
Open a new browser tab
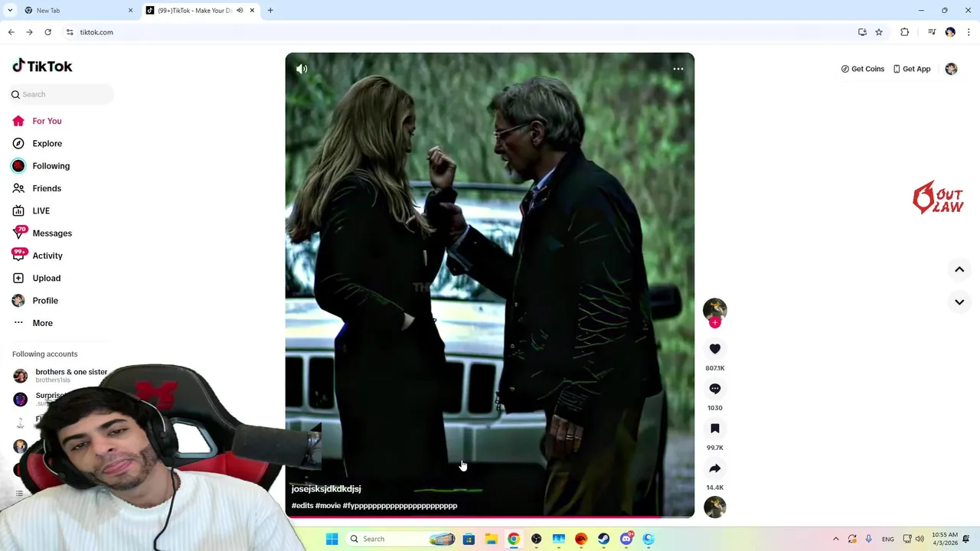pyautogui.click(x=270, y=11)
